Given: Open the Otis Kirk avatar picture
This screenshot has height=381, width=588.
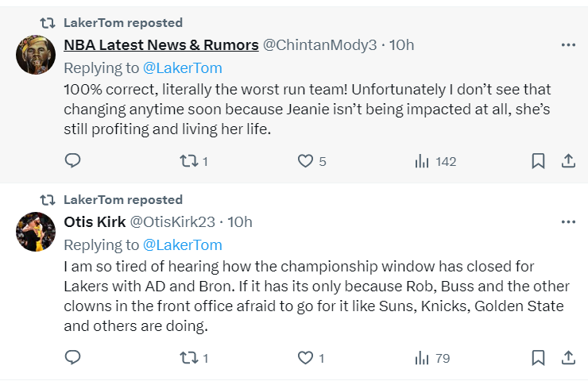Looking at the screenshot, I should point(36,231).
